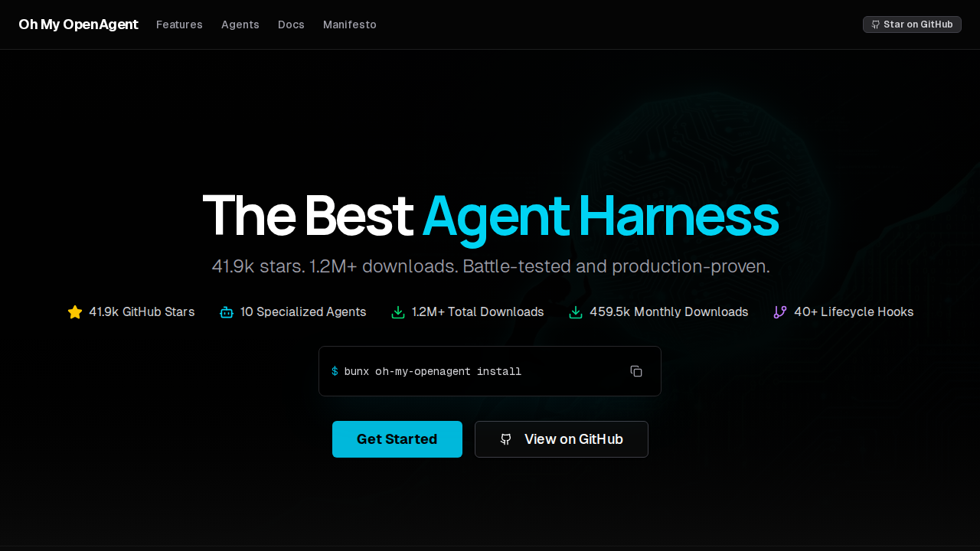
Task: Click the download icon beside Total Downloads
Action: [398, 312]
